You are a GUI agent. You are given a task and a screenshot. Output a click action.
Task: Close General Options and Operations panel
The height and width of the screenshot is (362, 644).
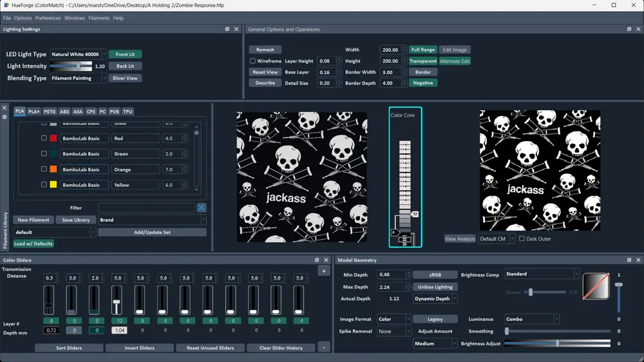pyautogui.click(x=638, y=29)
